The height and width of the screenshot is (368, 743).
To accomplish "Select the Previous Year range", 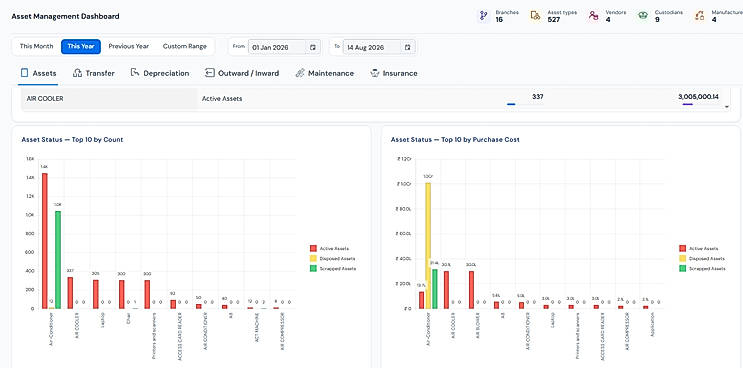I will pyautogui.click(x=128, y=46).
